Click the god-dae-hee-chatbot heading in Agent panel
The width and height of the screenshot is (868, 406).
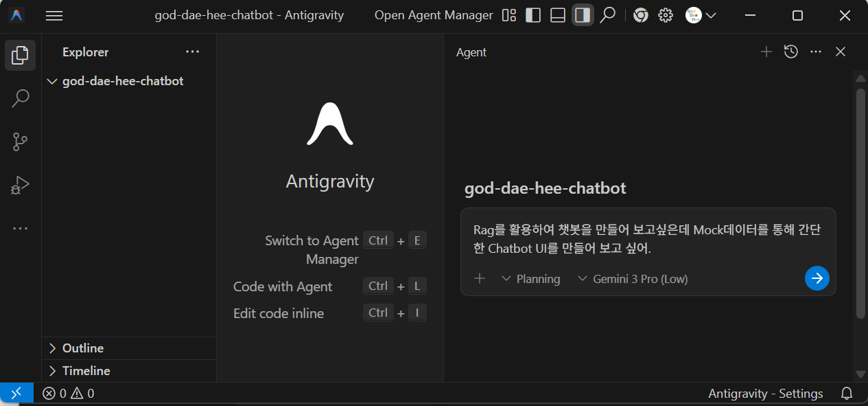(546, 188)
